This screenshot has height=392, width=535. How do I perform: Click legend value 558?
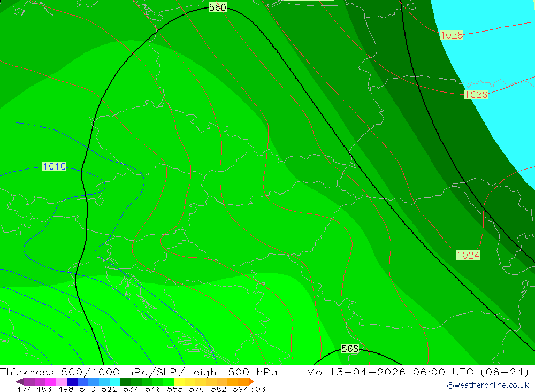[x=175, y=389]
